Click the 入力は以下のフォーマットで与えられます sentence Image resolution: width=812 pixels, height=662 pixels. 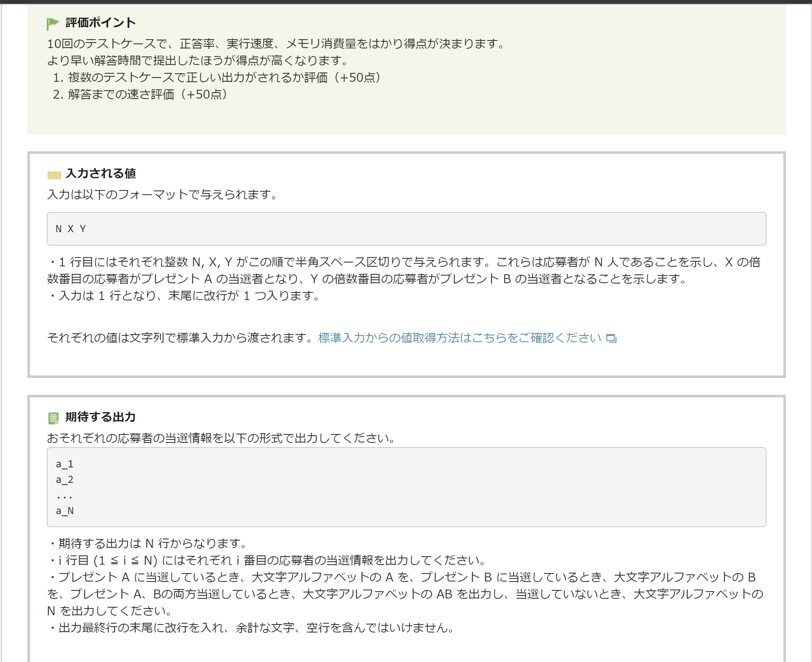(x=162, y=194)
